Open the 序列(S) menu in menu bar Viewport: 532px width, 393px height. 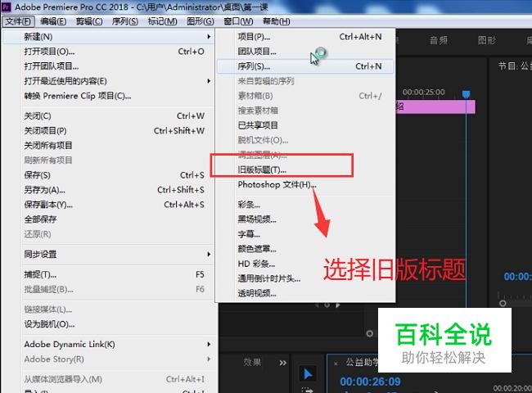point(125,21)
